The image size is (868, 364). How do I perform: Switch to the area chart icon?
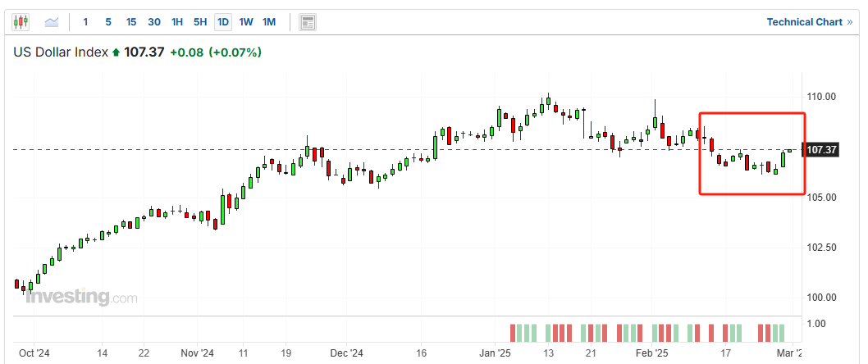(52, 21)
